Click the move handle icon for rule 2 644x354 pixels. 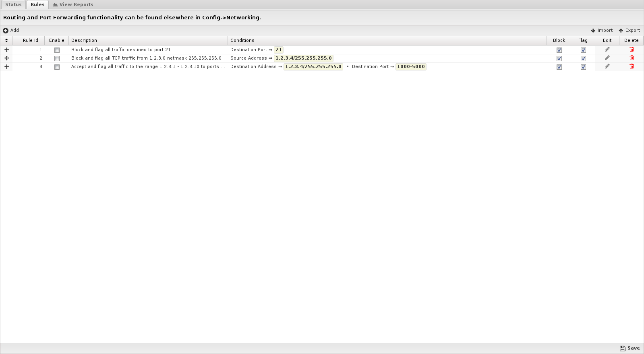coord(6,58)
